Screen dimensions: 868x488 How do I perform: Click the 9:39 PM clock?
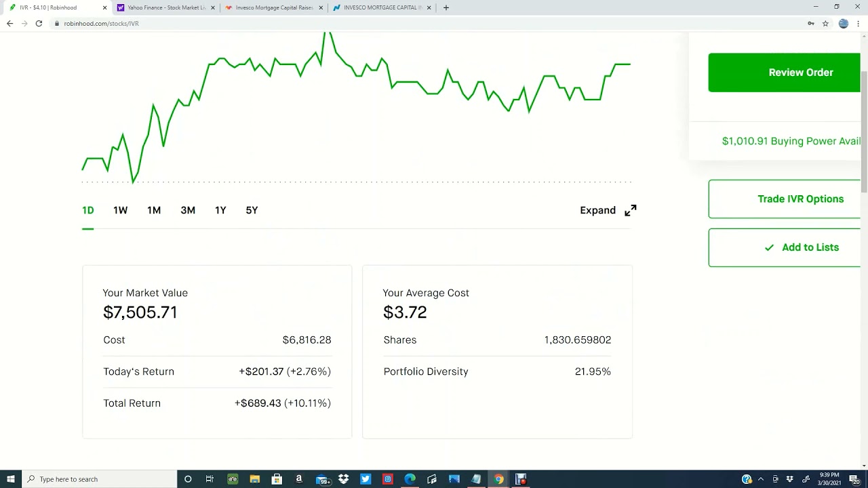click(x=831, y=479)
